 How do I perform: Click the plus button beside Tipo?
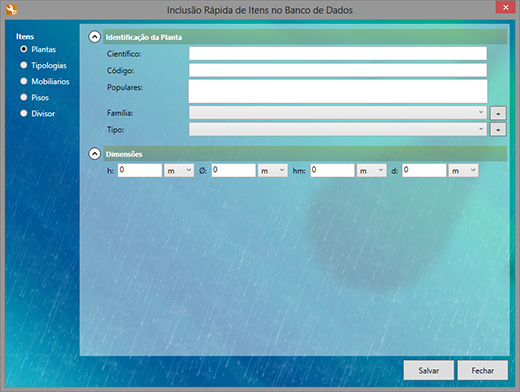pos(498,129)
